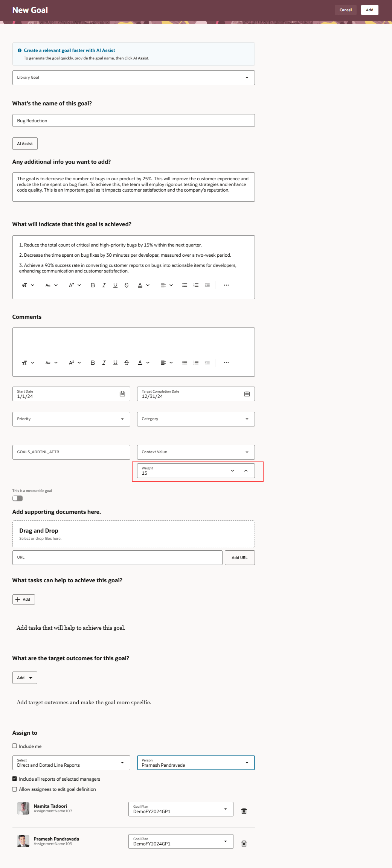
Task: Click the AI Assist button
Action: (25, 144)
